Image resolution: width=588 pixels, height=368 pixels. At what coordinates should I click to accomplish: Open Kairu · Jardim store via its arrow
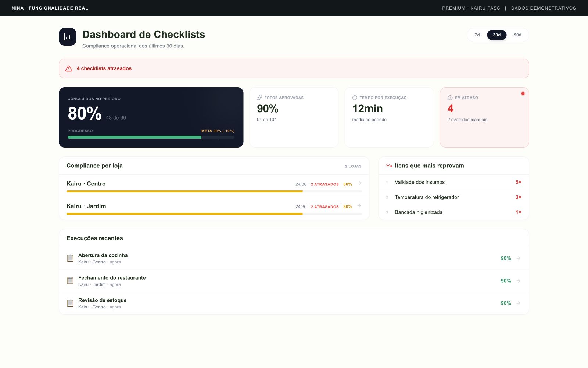coord(359,206)
